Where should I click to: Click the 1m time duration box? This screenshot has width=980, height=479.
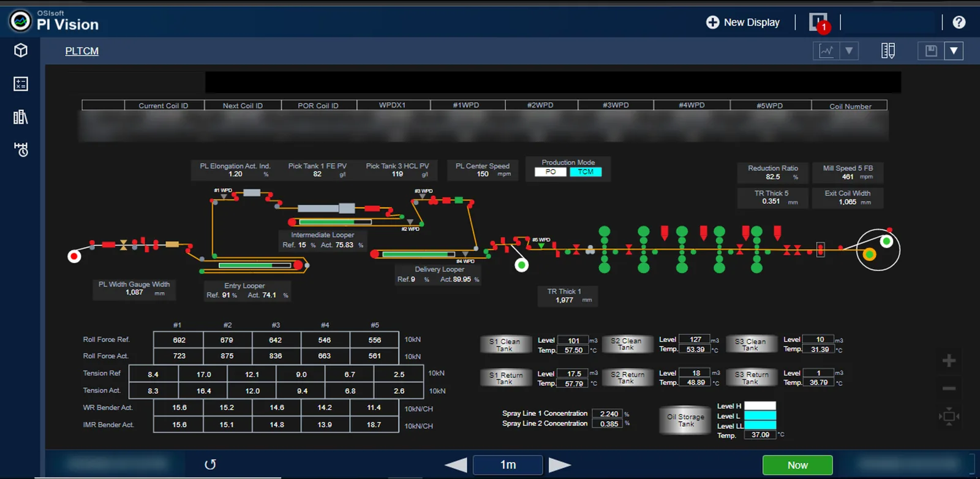coord(508,465)
